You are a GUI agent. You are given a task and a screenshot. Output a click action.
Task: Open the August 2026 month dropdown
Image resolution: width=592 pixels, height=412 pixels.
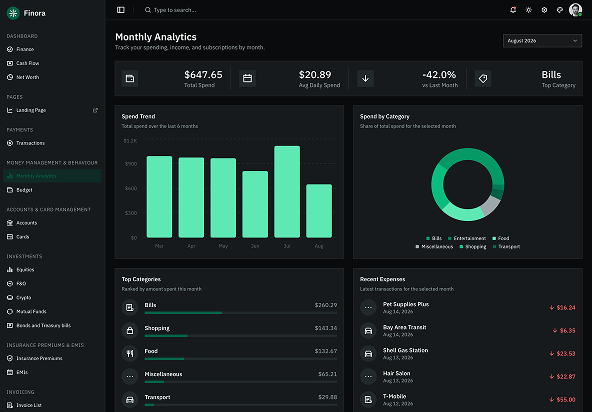pyautogui.click(x=542, y=41)
